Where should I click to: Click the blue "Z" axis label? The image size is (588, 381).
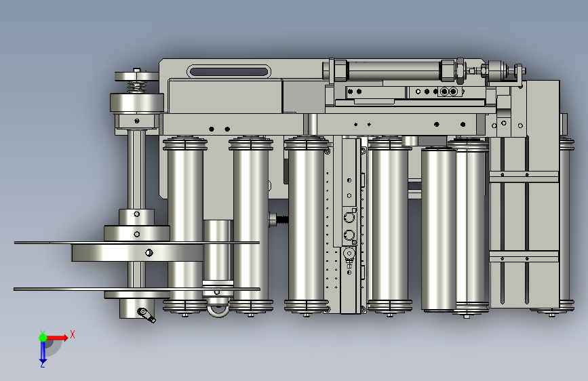pyautogui.click(x=42, y=364)
